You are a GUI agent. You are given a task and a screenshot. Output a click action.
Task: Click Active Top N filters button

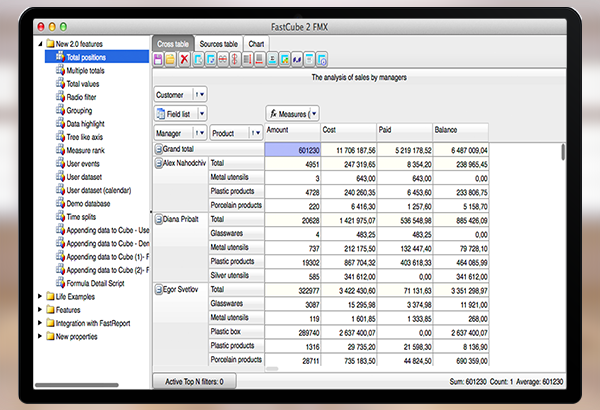tap(194, 381)
